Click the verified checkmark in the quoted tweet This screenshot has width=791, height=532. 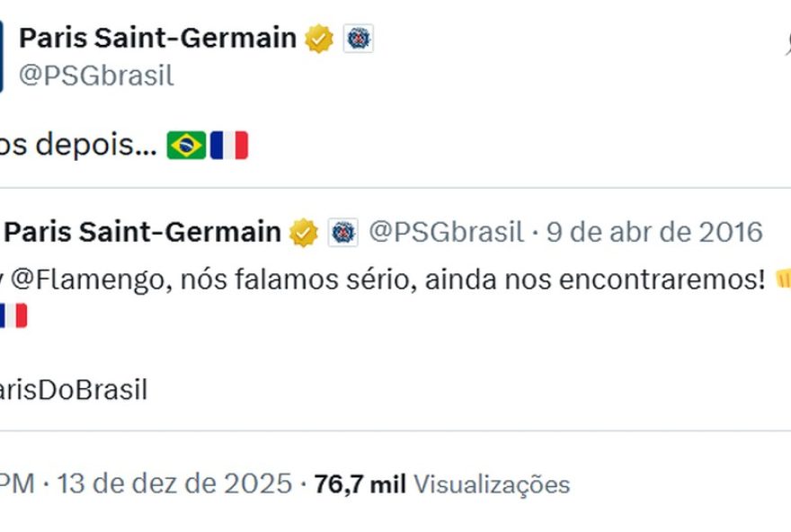click(x=301, y=231)
